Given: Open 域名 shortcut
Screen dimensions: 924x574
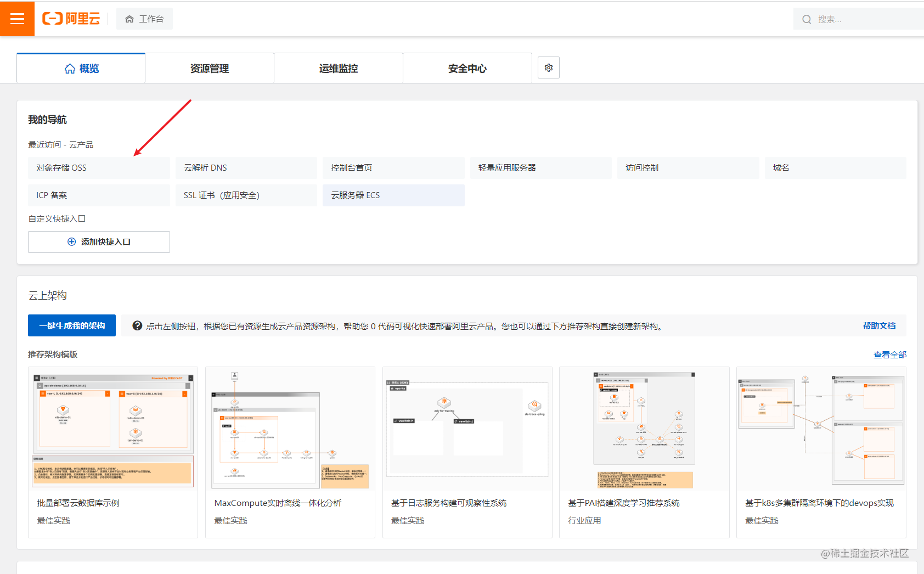Looking at the screenshot, I should (836, 168).
